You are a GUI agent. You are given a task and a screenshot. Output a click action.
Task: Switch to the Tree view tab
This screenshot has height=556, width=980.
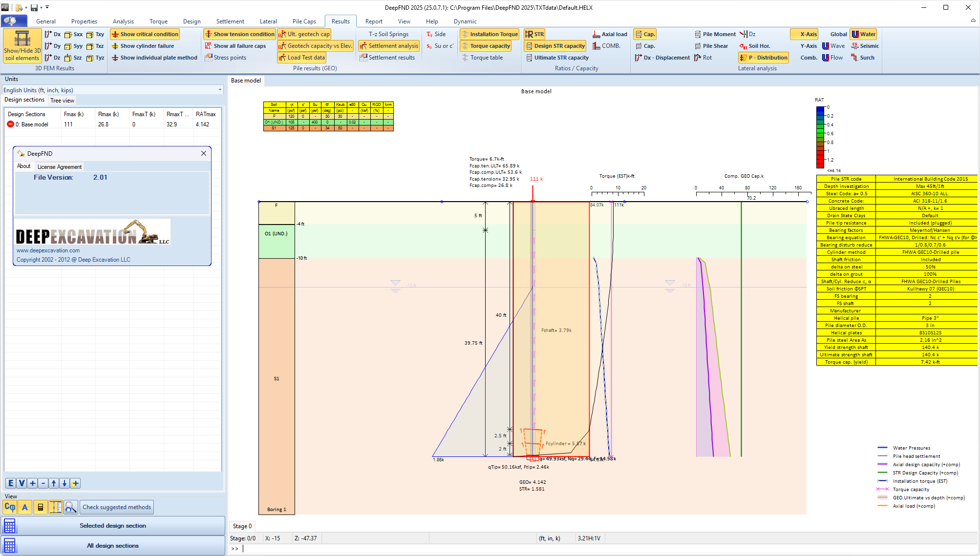coord(62,101)
